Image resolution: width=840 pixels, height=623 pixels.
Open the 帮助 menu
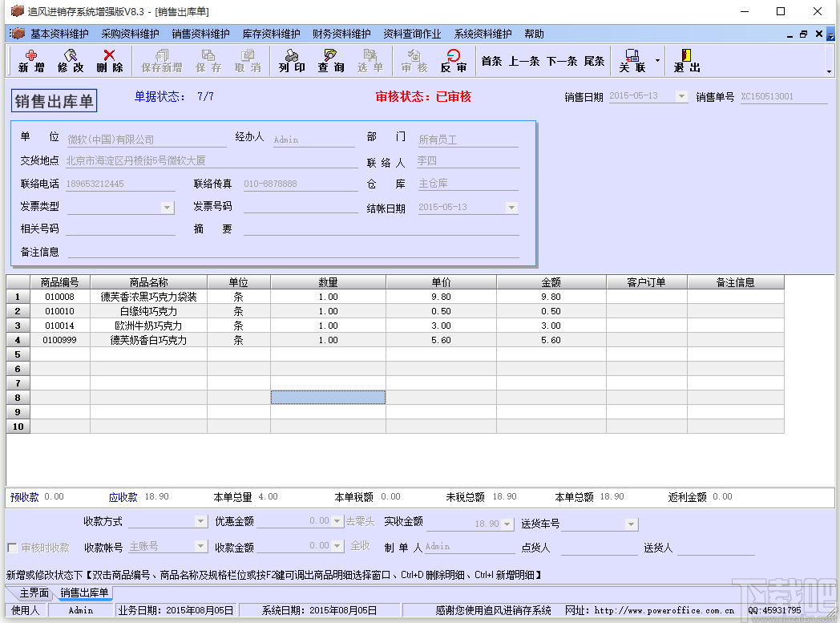534,34
